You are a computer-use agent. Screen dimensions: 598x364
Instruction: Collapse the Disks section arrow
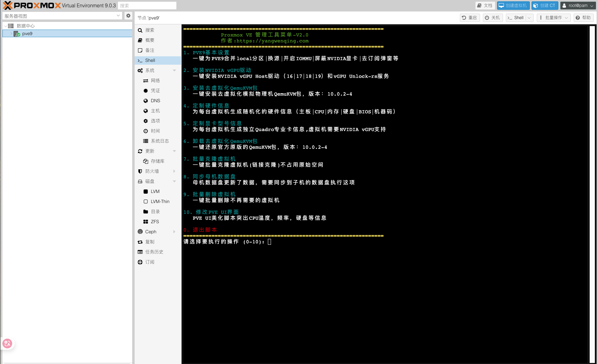pyautogui.click(x=174, y=181)
